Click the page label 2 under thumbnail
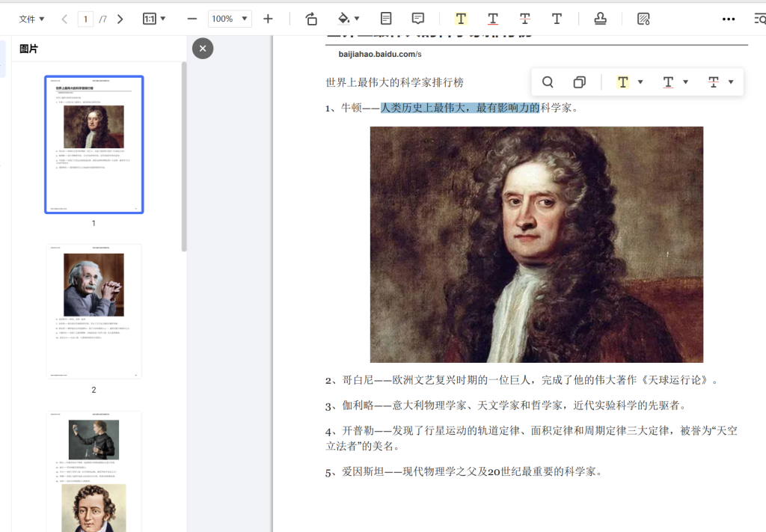 coord(94,390)
